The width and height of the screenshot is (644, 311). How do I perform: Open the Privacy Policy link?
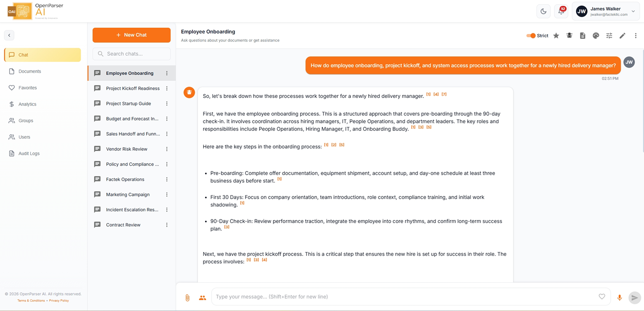click(59, 301)
